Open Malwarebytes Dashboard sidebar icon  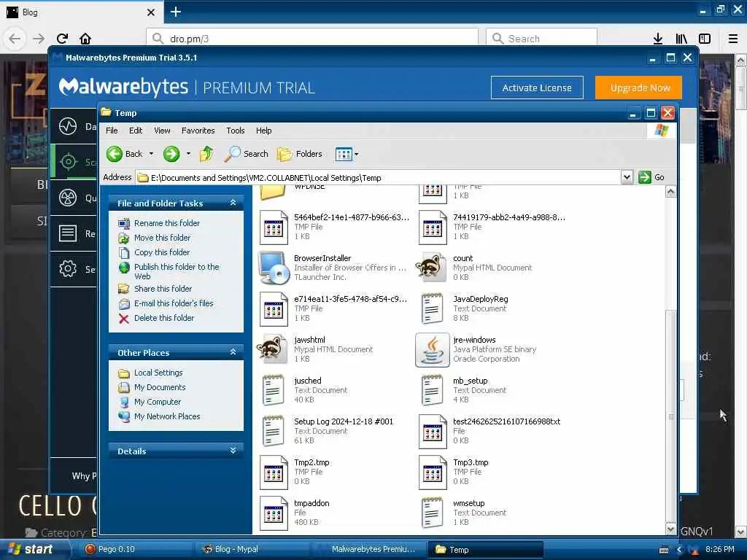(68, 126)
